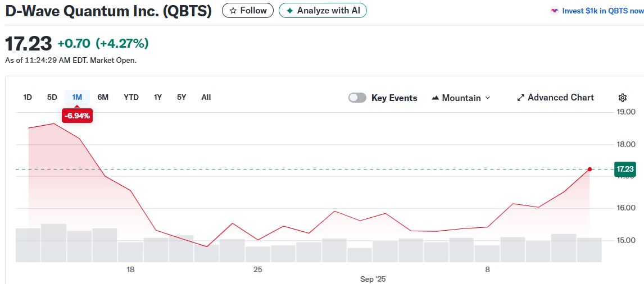View the All time range

click(x=206, y=97)
